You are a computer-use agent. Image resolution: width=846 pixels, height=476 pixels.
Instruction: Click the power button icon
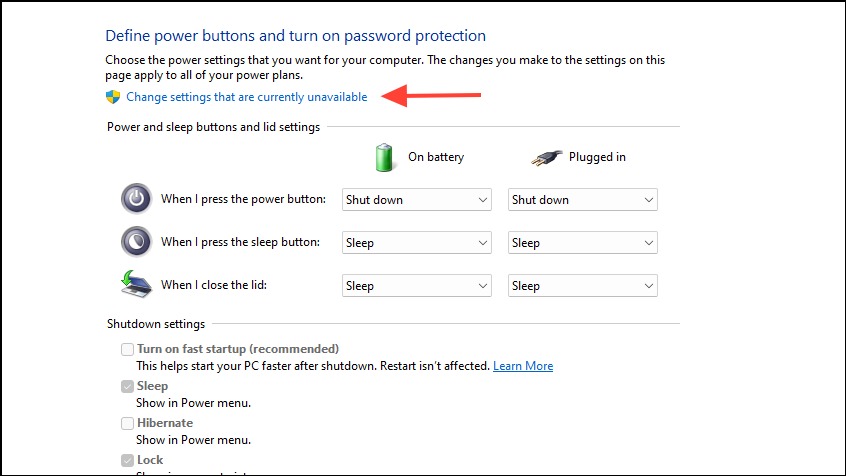tap(136, 199)
